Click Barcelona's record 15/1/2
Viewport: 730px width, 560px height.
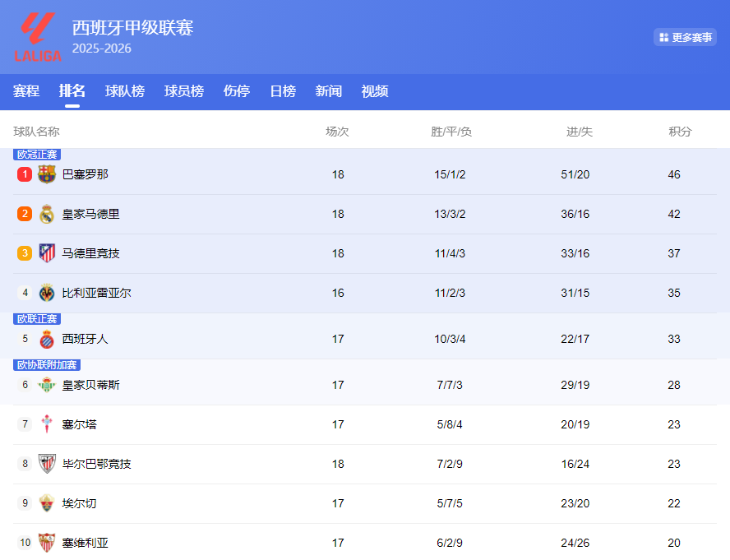click(x=450, y=174)
